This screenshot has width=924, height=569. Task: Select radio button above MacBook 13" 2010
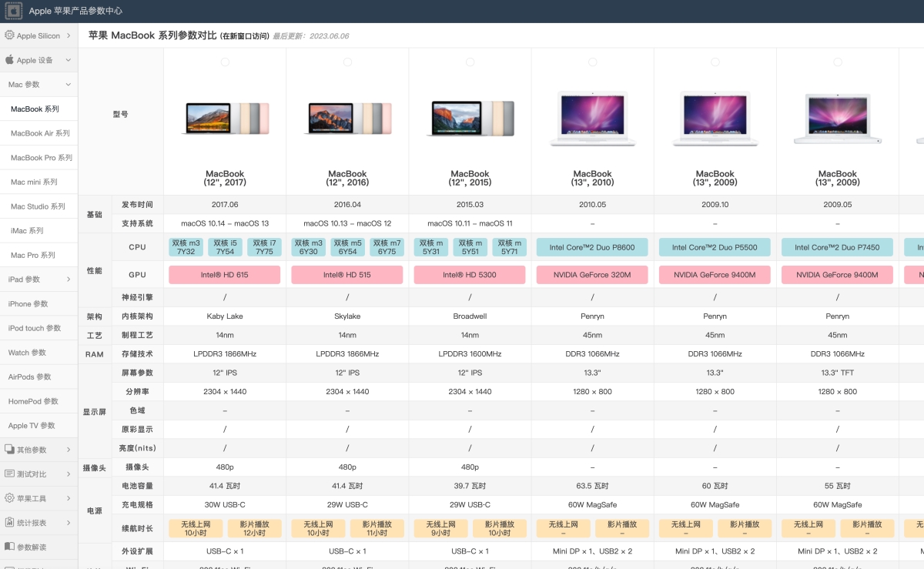[592, 62]
